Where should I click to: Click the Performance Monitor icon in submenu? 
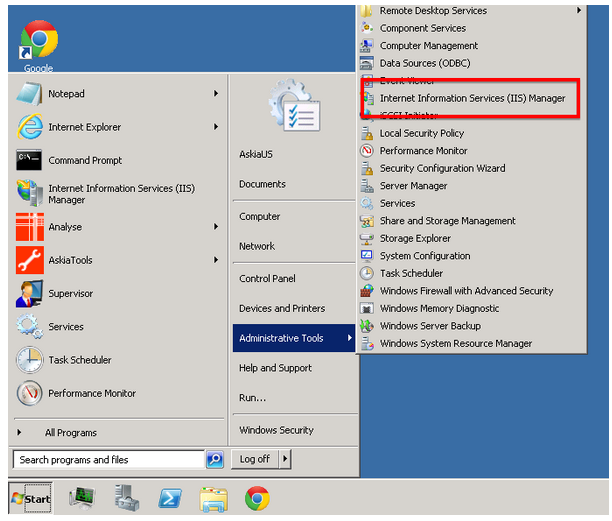(366, 151)
